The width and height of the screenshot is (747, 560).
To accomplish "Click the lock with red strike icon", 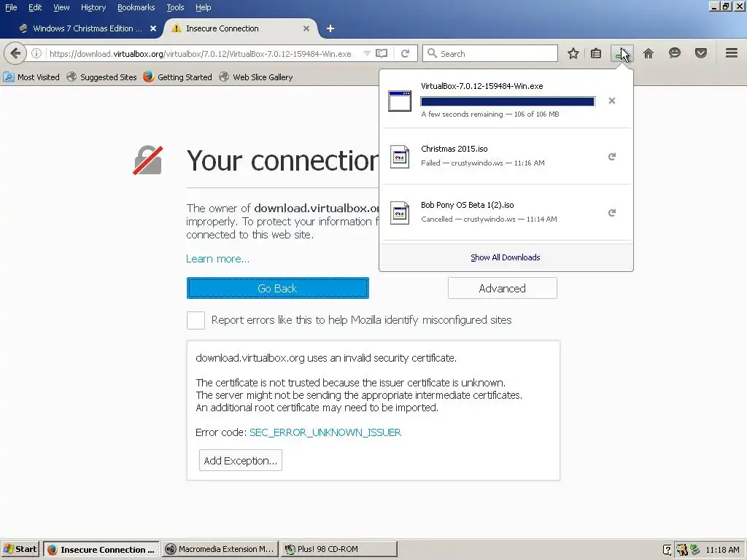I will (147, 160).
